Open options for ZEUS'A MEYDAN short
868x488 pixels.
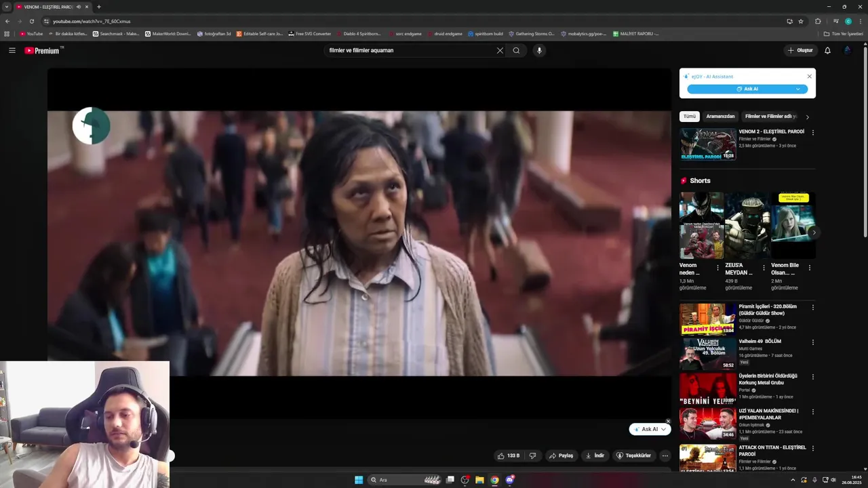click(764, 268)
